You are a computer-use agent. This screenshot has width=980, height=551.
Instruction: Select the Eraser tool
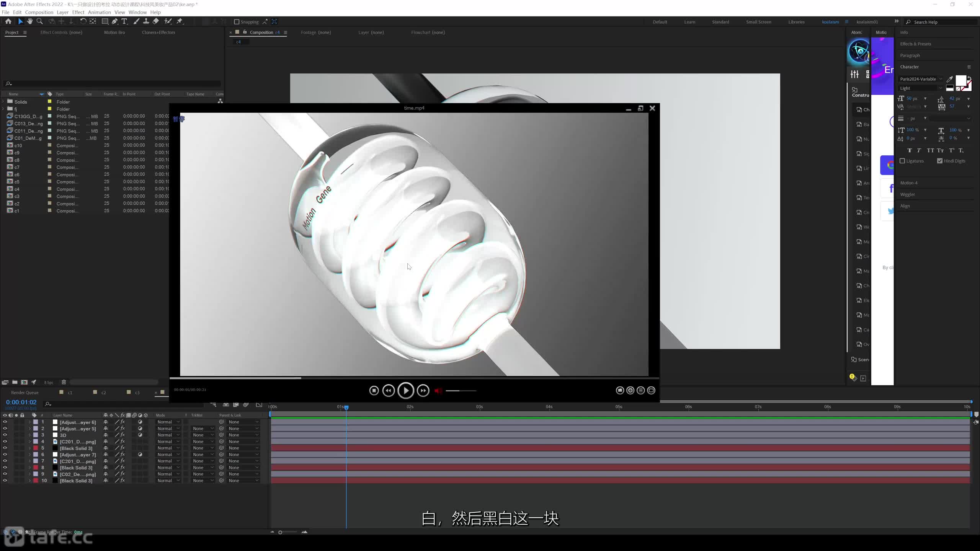point(156,21)
